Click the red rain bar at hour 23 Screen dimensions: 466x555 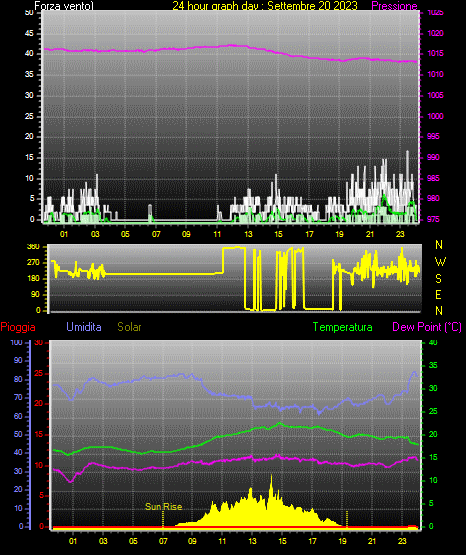tap(413, 527)
